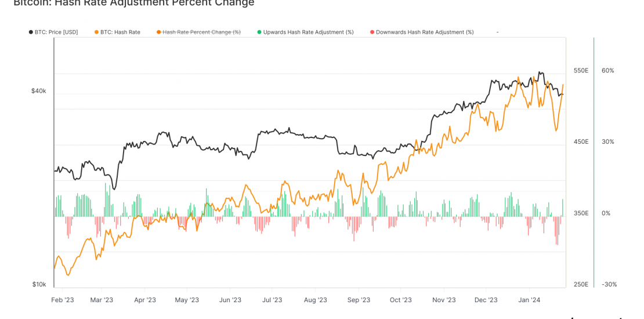Click the orange marker of Hash Rate Percent Change
The width and height of the screenshot is (644, 319).
click(158, 32)
